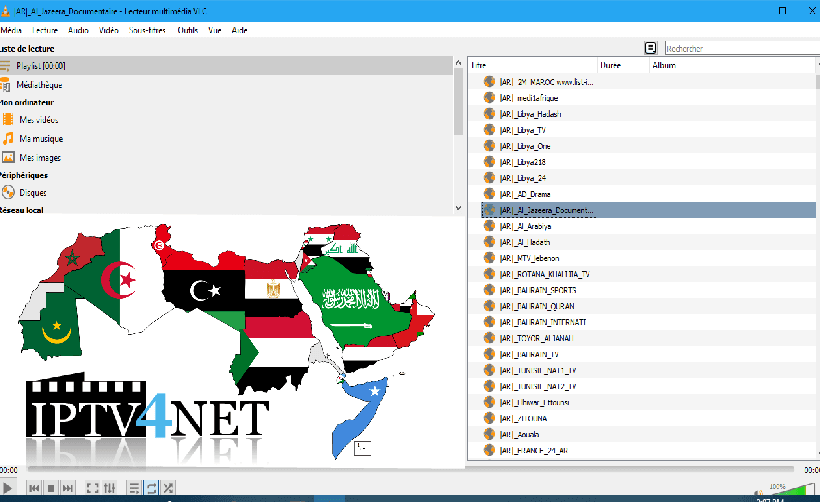Skip to the next media item
Screen dimensions: 820x502
[67, 488]
